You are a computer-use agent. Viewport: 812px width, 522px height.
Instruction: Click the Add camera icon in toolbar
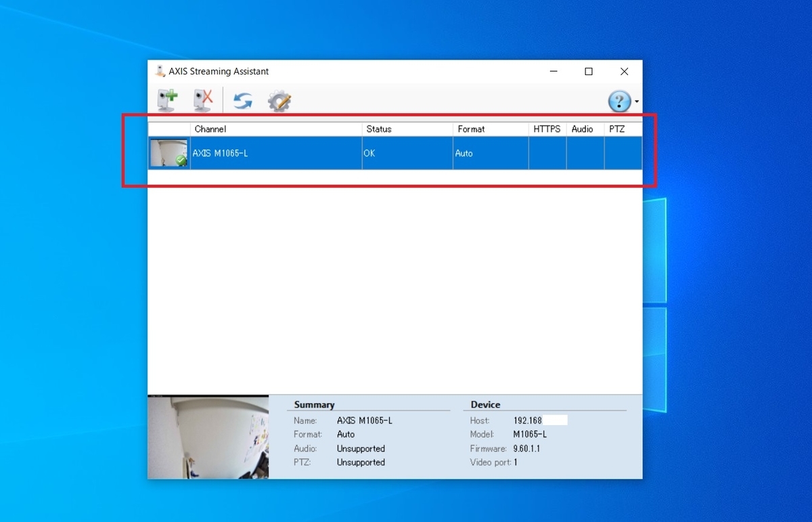[x=167, y=100]
